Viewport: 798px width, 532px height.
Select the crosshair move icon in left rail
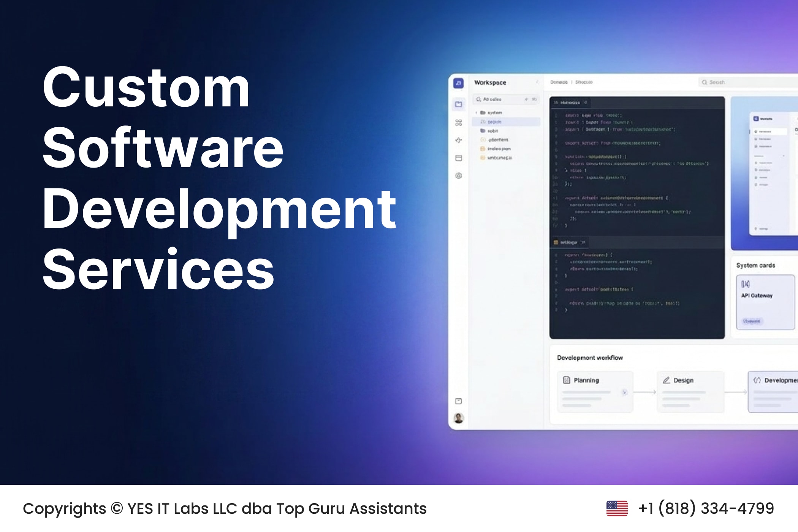[x=459, y=140]
